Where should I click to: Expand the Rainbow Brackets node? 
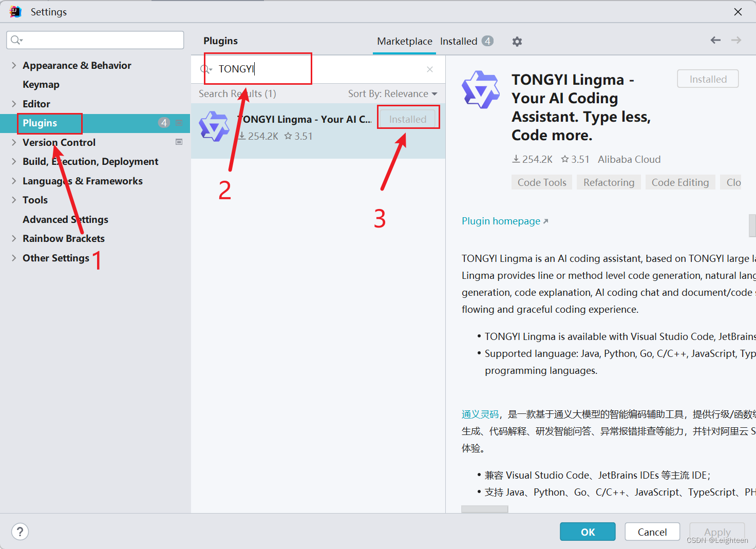pos(14,238)
